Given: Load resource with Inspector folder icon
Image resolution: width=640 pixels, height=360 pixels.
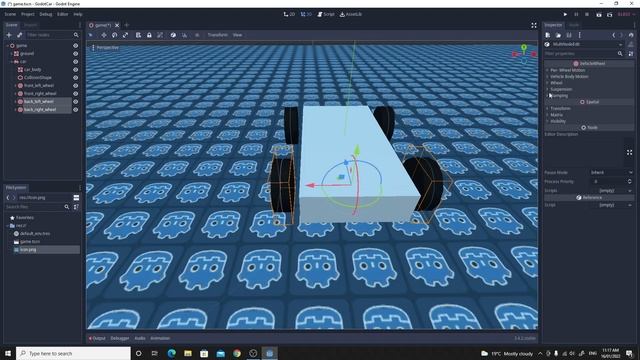Looking at the screenshot, I should tap(558, 35).
